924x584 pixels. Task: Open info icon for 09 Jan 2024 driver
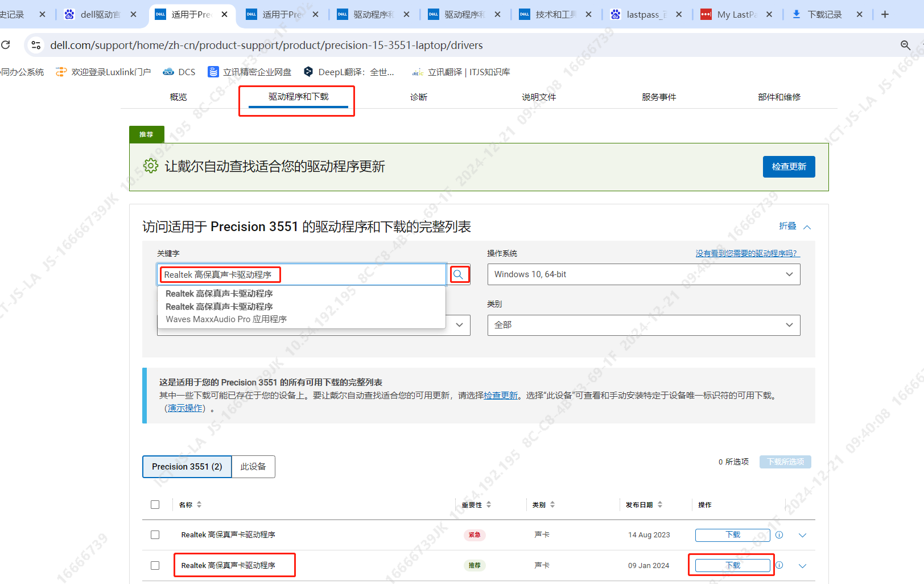point(779,565)
